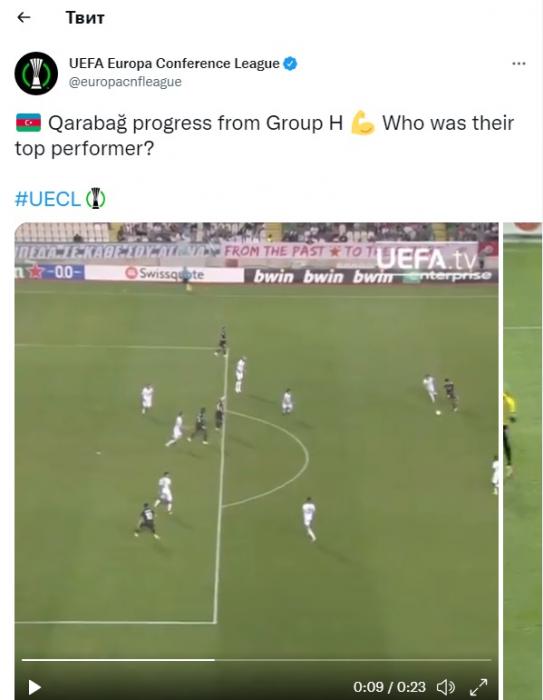Click the flexed bicep emoji

pyautogui.click(x=363, y=123)
